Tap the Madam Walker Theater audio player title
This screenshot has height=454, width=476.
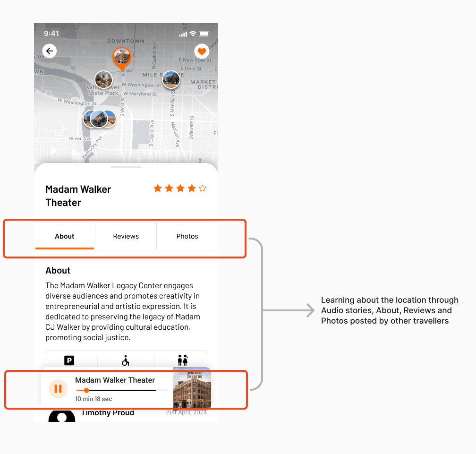point(115,380)
